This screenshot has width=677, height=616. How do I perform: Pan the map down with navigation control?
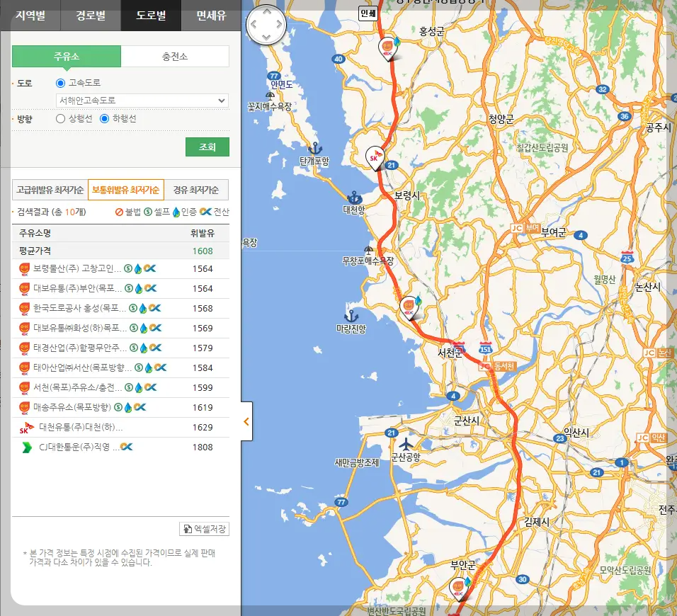(266, 38)
